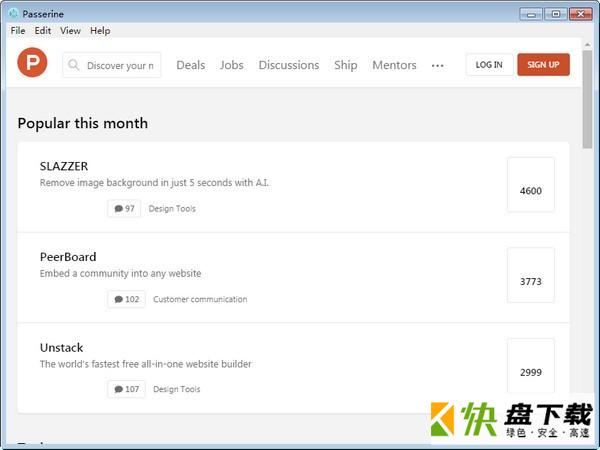Close the Passerine window
This screenshot has width=600, height=450.
pyautogui.click(x=581, y=14)
